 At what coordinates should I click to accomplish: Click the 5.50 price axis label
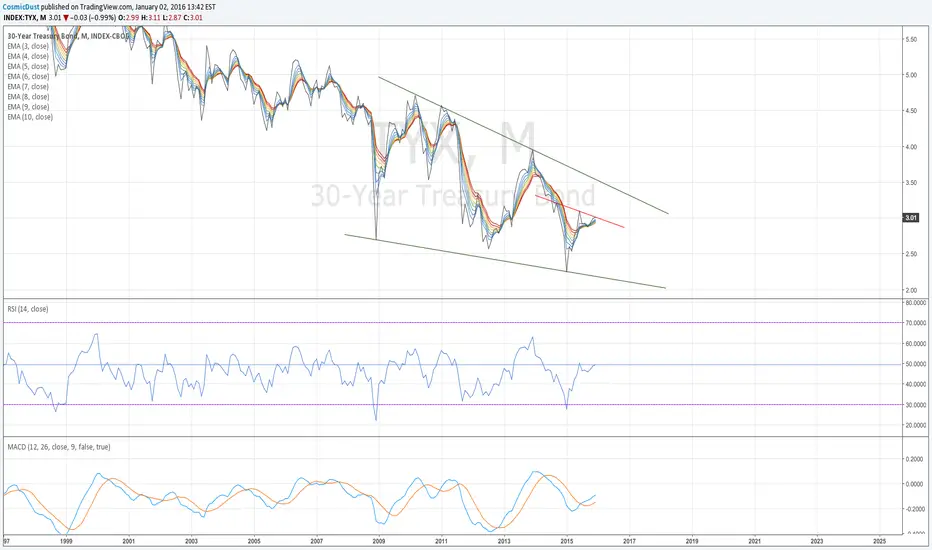coord(911,39)
